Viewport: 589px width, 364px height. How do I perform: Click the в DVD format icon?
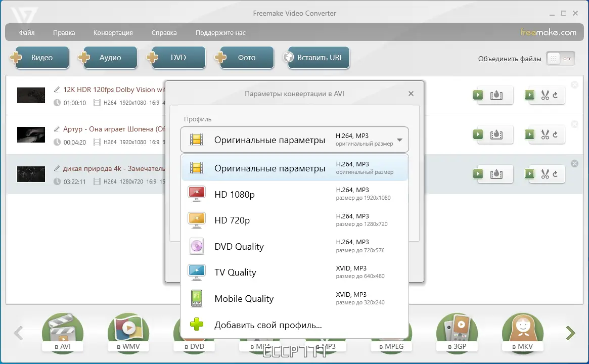coord(194,346)
